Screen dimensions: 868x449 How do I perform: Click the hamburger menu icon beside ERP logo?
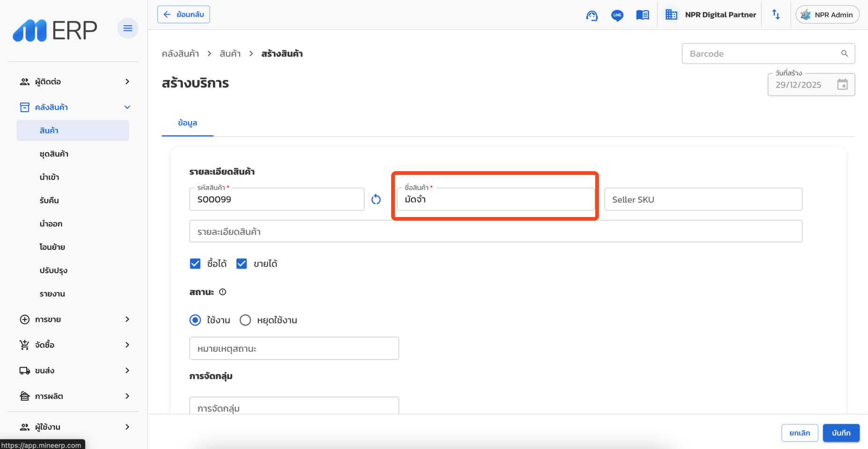[x=128, y=29]
